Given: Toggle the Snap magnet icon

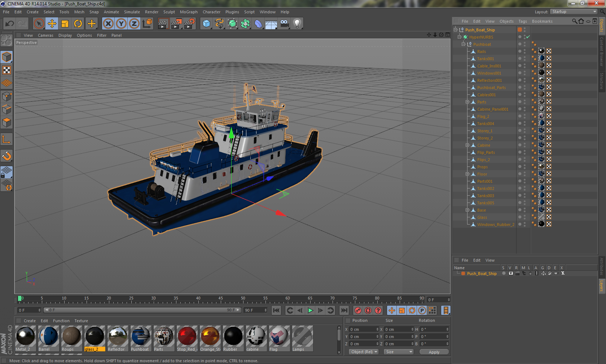Looking at the screenshot, I should tap(7, 156).
